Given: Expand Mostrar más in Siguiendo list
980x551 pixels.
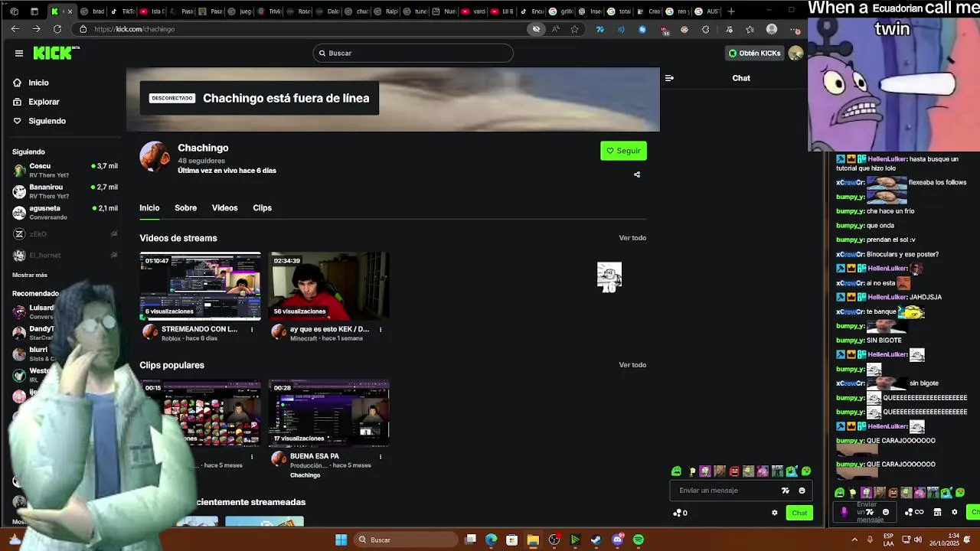Looking at the screenshot, I should [30, 275].
